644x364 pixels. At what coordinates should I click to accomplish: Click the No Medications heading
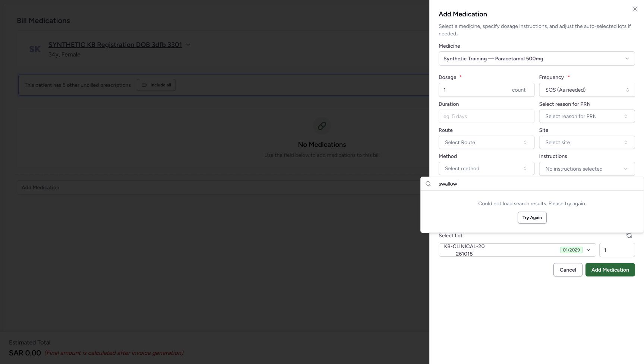(x=322, y=145)
